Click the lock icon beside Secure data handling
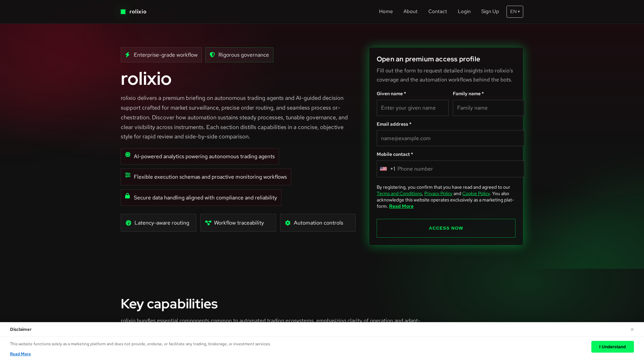 tap(127, 196)
